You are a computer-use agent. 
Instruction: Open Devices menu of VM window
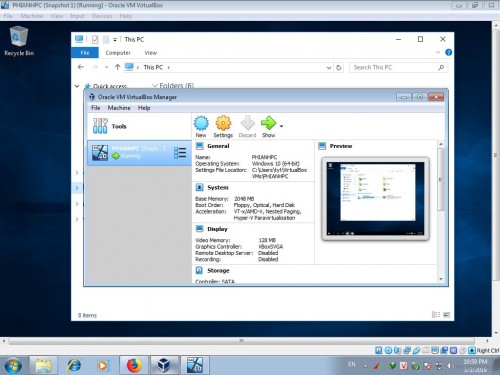102,16
